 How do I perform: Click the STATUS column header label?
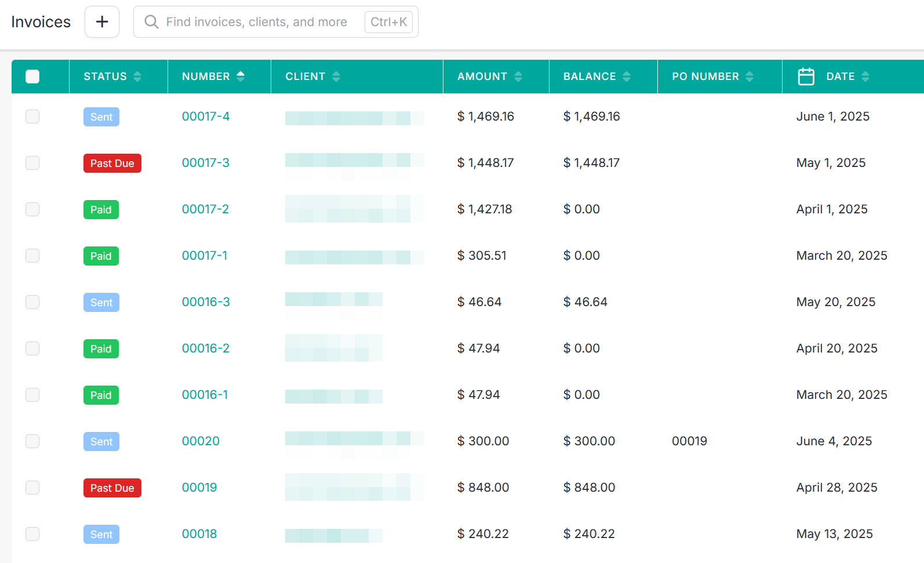pyautogui.click(x=105, y=77)
